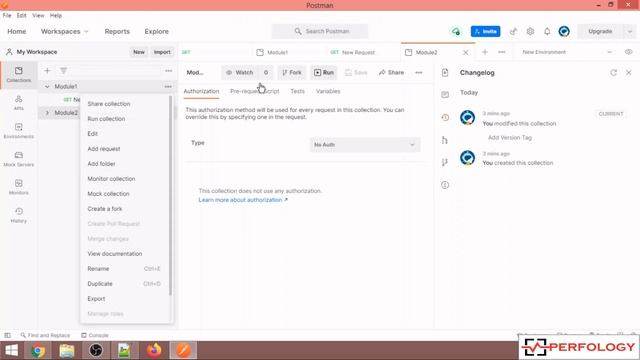This screenshot has width=640, height=360.
Task: Open the History sidebar panel
Action: coord(19,215)
